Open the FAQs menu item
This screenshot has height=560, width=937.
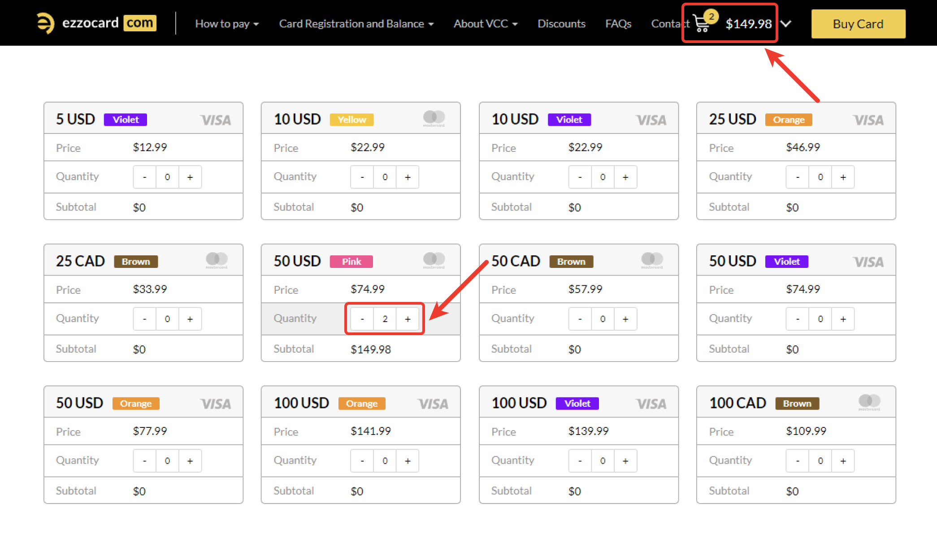(x=618, y=24)
